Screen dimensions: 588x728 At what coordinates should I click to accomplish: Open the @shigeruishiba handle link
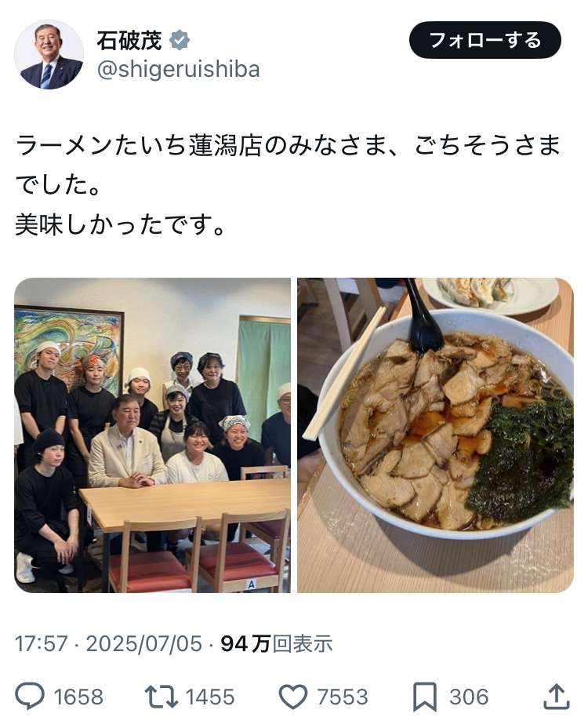tap(178, 70)
